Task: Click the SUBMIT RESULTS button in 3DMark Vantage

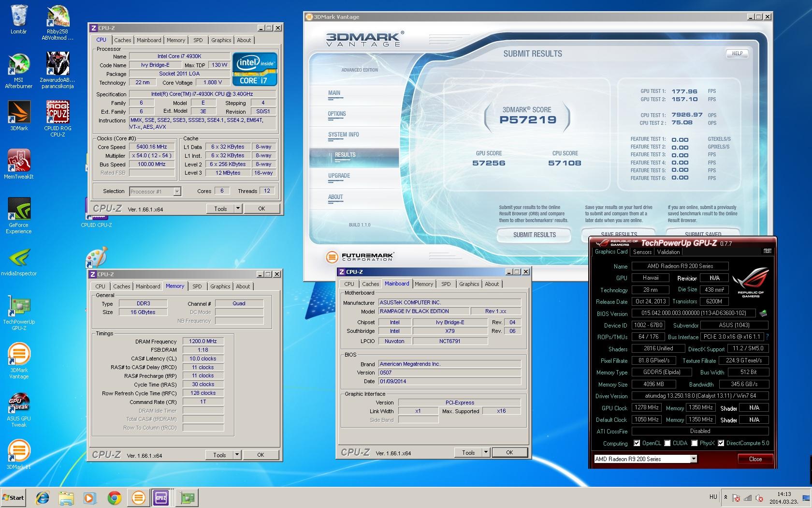Action: click(x=535, y=235)
